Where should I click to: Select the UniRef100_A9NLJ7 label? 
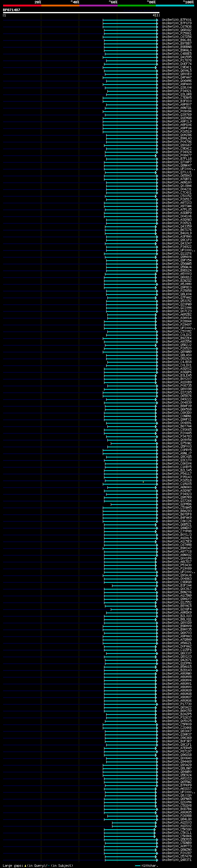177,454
